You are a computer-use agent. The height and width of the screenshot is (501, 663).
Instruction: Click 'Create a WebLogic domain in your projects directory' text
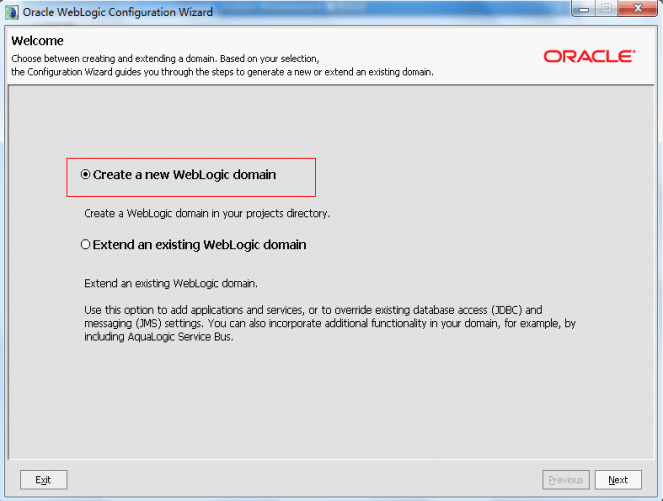pyautogui.click(x=207, y=214)
